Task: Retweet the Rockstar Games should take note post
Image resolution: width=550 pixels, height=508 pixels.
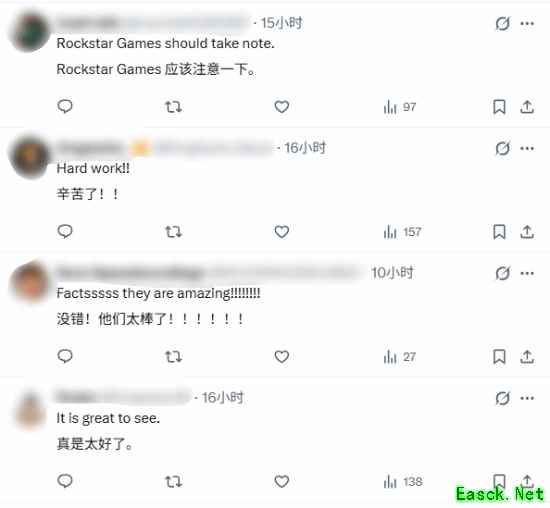Action: click(173, 107)
